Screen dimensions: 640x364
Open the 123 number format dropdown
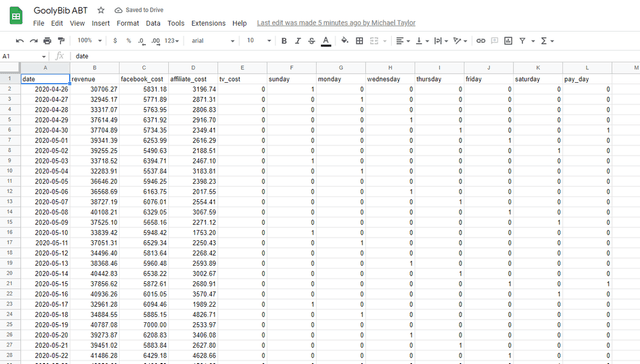click(x=172, y=41)
